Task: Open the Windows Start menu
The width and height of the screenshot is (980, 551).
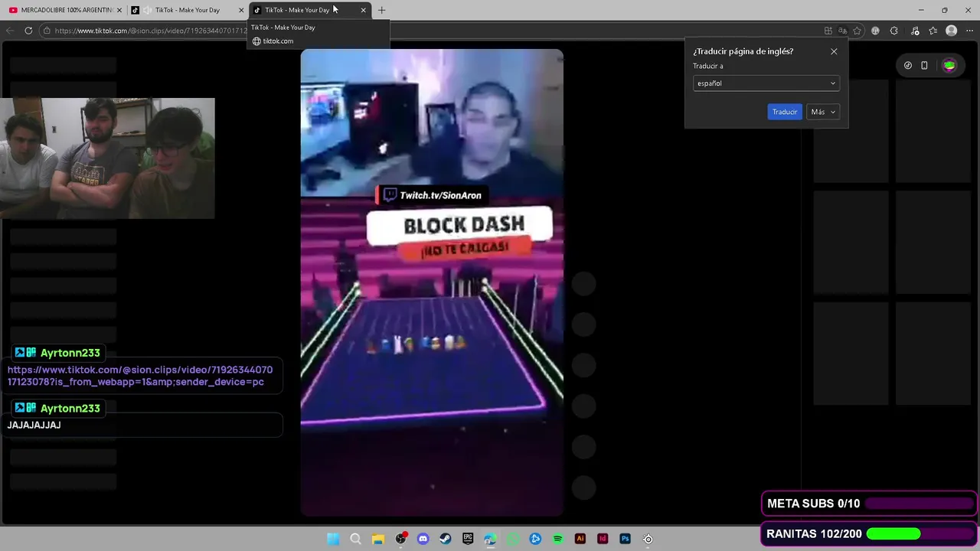Action: (x=333, y=539)
